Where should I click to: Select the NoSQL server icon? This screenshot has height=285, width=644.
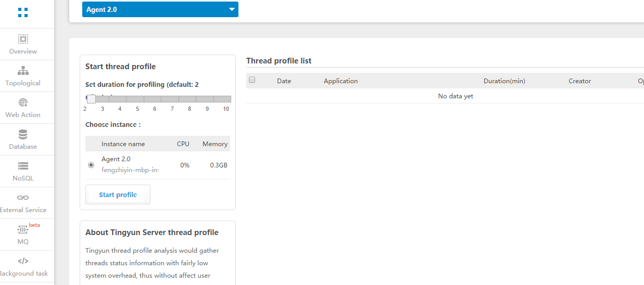[x=23, y=166]
